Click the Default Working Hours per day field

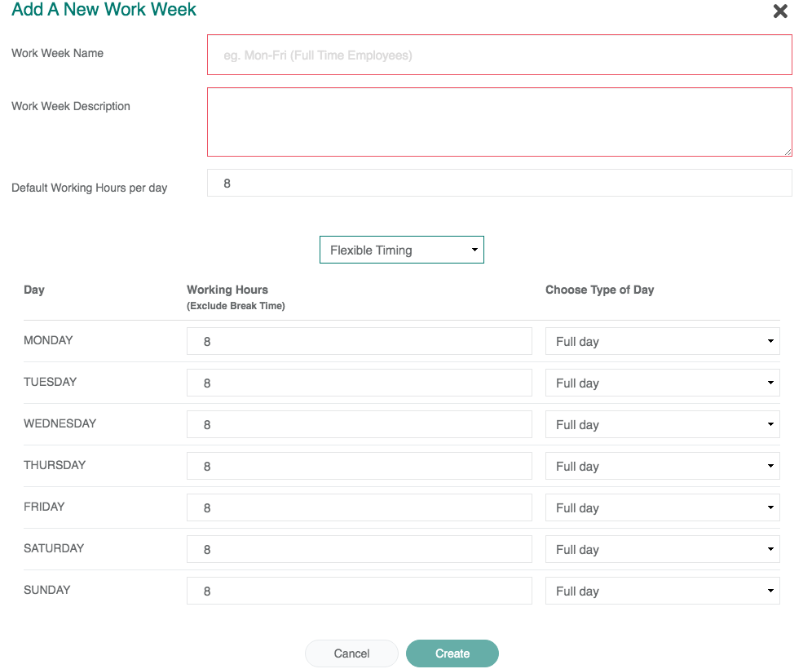click(499, 183)
